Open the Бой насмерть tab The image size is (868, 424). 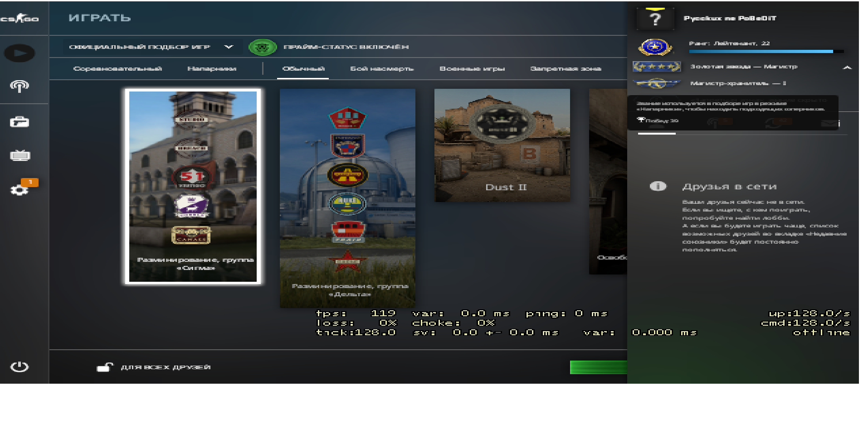coord(382,68)
